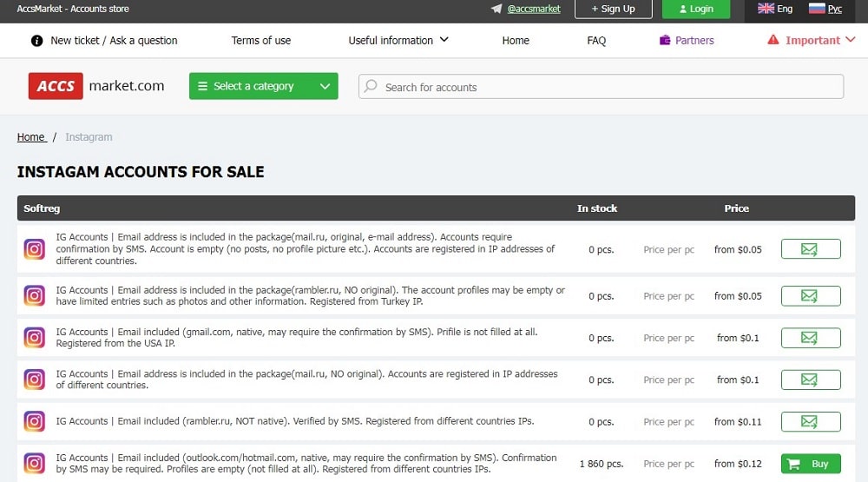The height and width of the screenshot is (482, 868).
Task: Click the search magnifier icon
Action: 371,86
